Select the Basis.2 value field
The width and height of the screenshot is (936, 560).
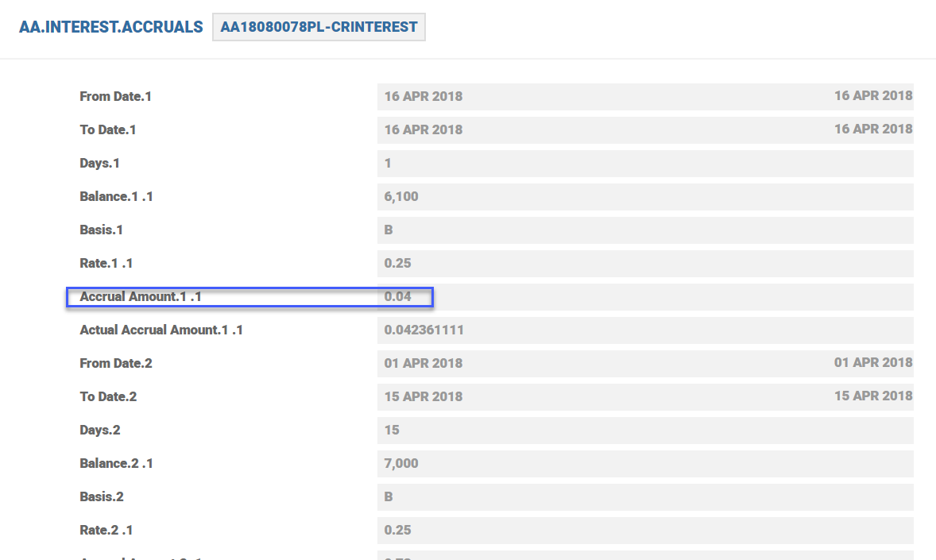coord(644,496)
